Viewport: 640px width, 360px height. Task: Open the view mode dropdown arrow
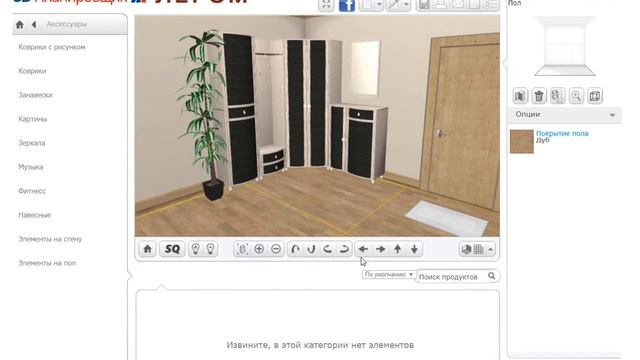click(490, 249)
